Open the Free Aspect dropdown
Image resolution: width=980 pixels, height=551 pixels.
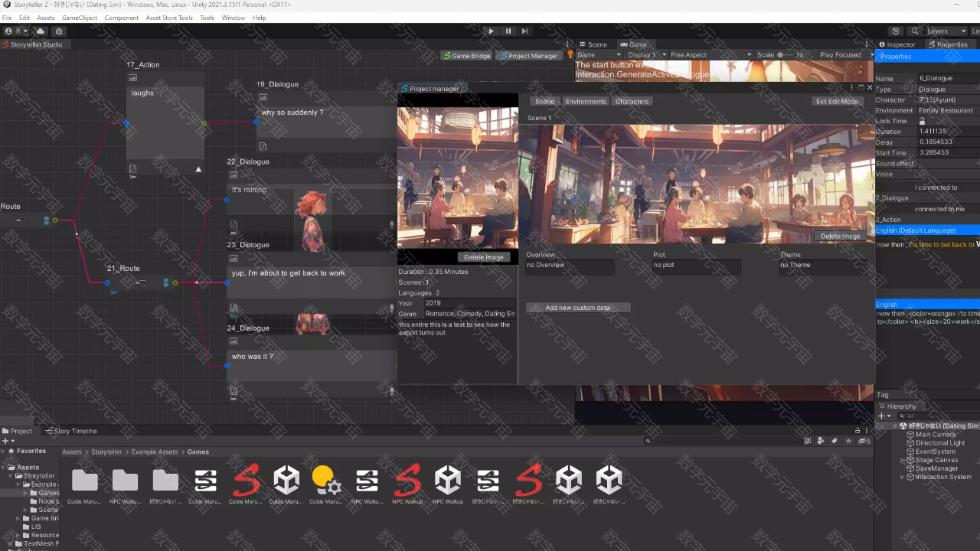tap(710, 55)
